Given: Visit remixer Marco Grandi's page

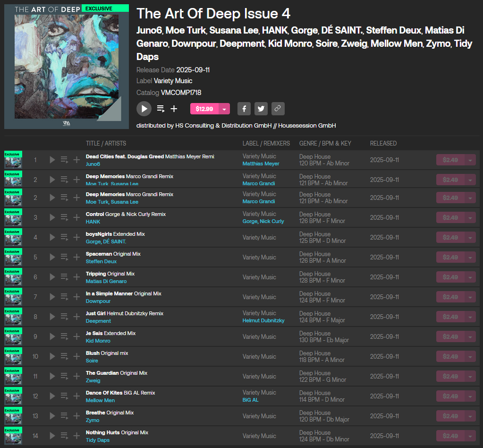Looking at the screenshot, I should pos(258,183).
